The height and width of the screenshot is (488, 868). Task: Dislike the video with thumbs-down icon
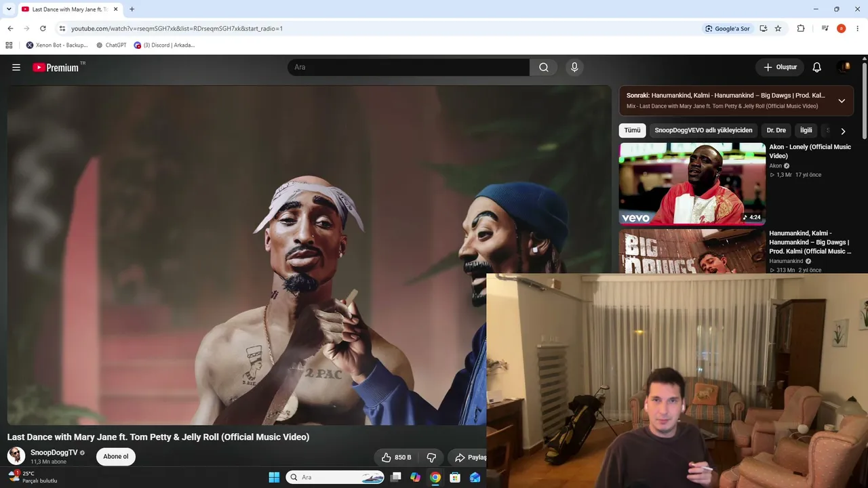pos(431,457)
